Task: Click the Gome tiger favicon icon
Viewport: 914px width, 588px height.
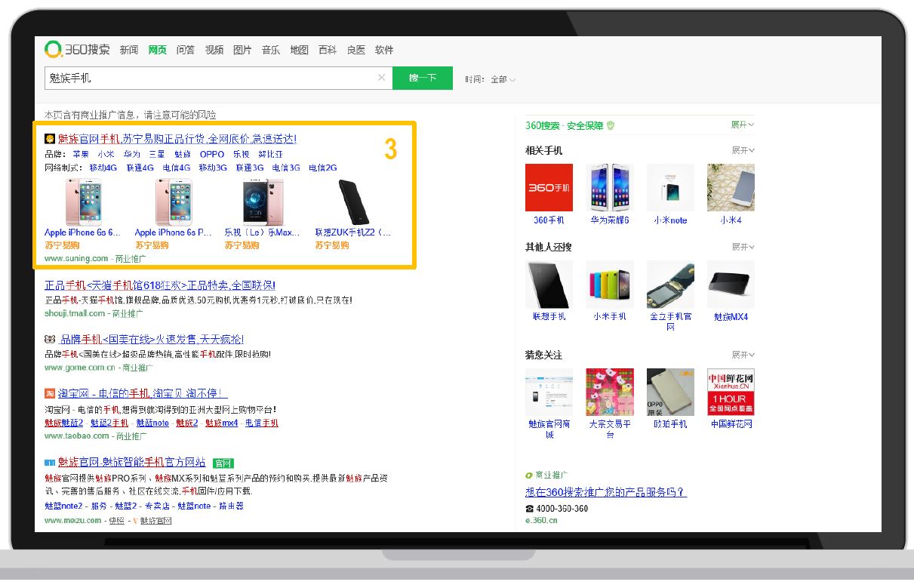Action: [x=50, y=340]
